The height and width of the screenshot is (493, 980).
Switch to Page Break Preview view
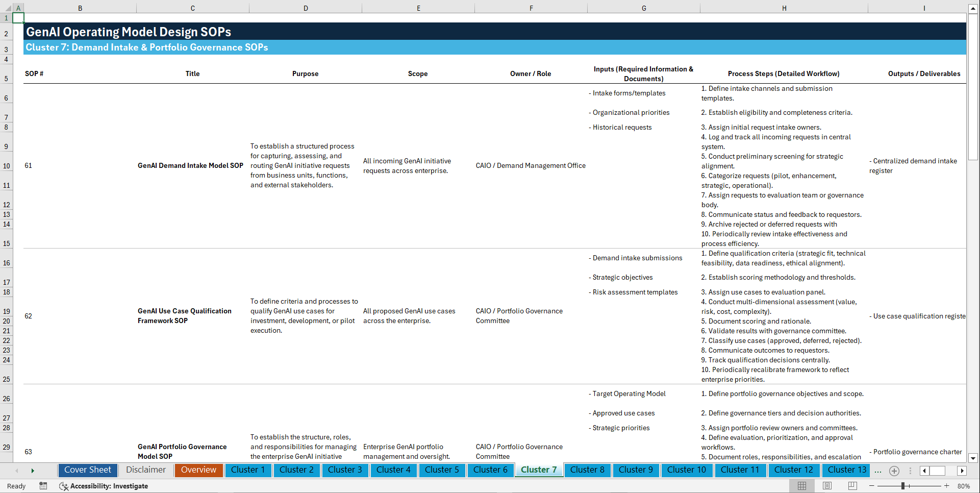pyautogui.click(x=851, y=486)
